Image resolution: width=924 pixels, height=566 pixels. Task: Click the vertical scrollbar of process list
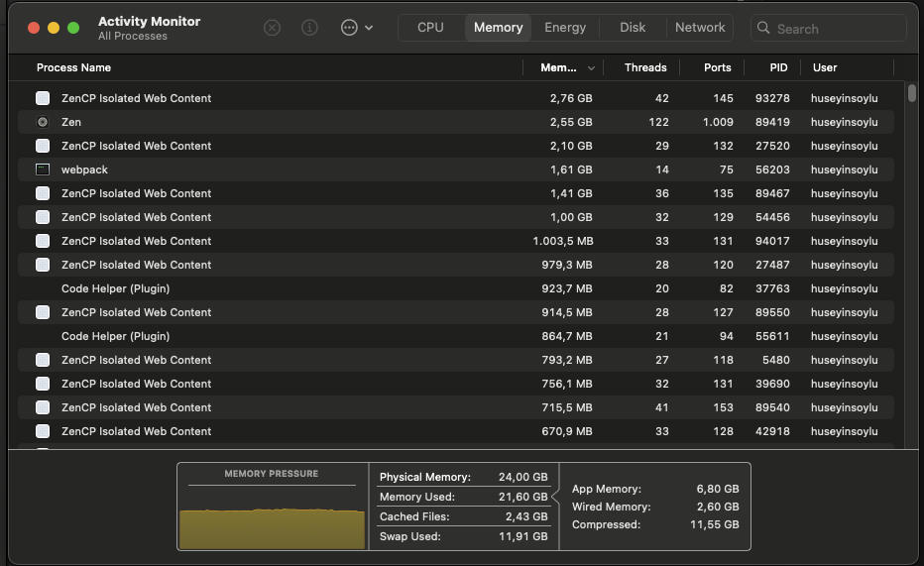click(911, 94)
